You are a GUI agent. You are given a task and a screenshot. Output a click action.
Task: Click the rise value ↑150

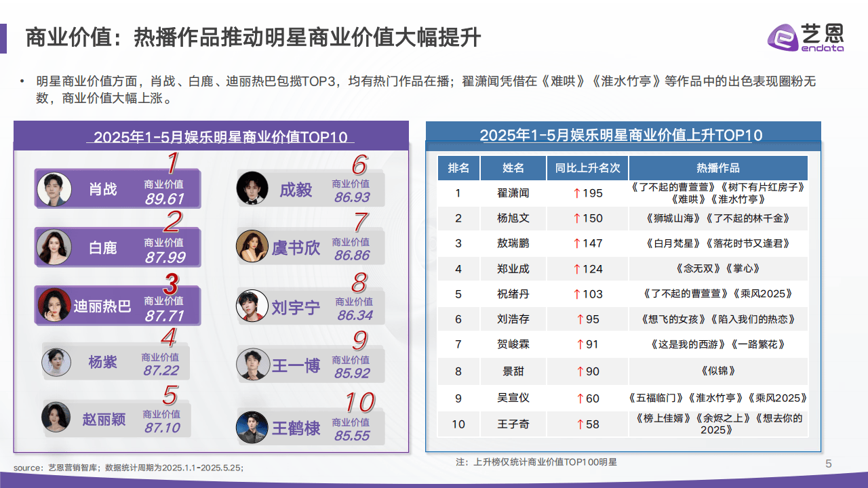(588, 218)
